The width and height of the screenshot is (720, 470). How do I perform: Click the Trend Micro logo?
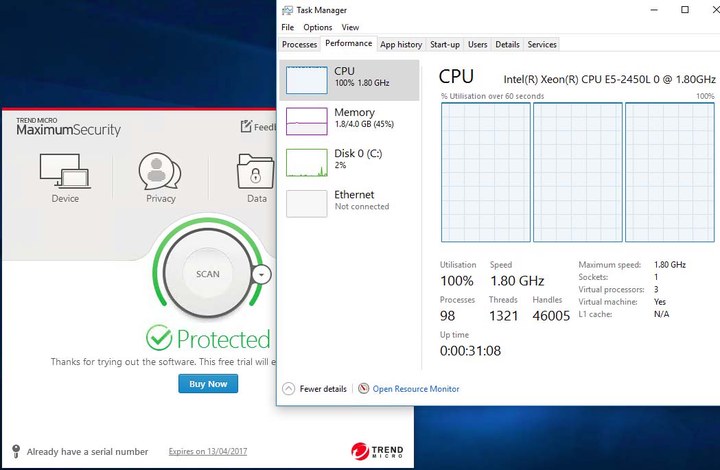[377, 451]
